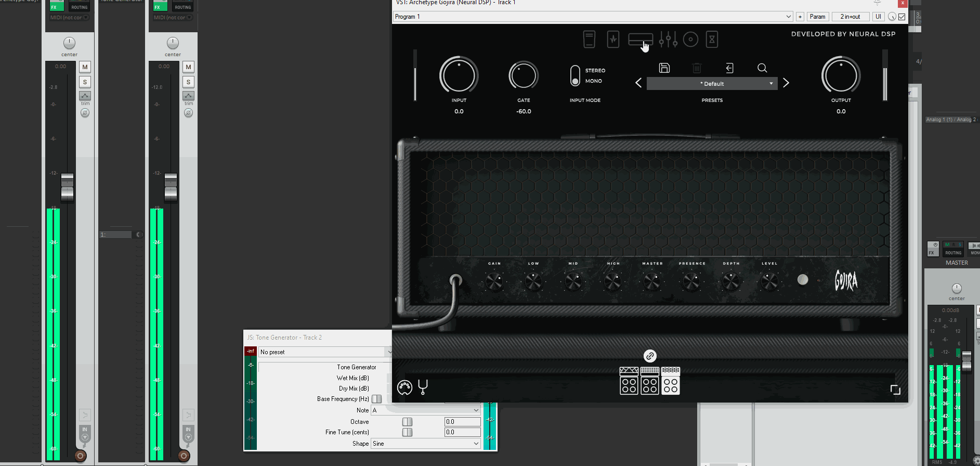Toggle the amp power switch near Gojira logo
The height and width of the screenshot is (466, 980).
pos(803,280)
